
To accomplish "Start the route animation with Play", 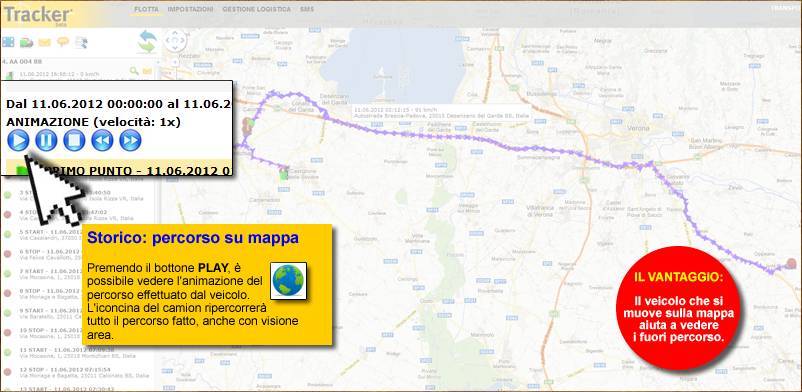I will click(18, 140).
